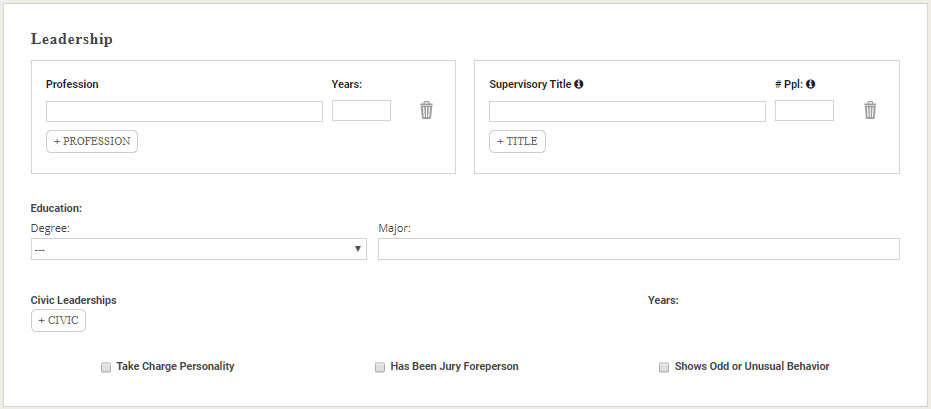Add a civic leadership with + CIVIC

[58, 321]
